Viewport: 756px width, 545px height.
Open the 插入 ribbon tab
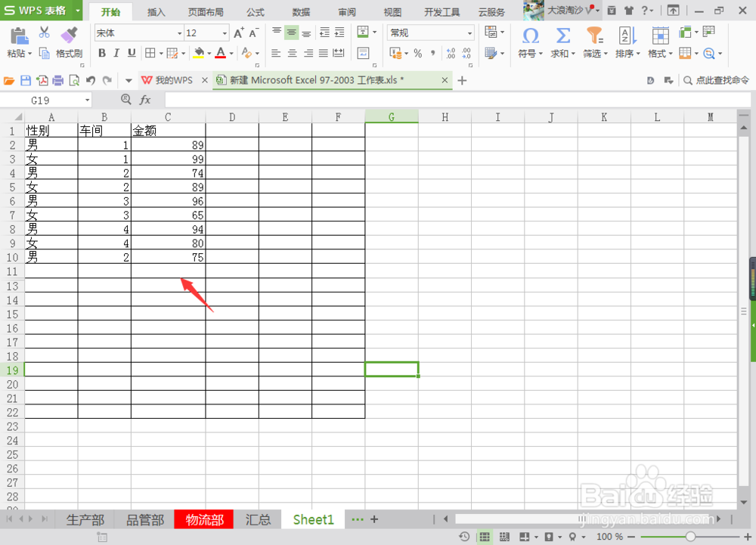156,12
